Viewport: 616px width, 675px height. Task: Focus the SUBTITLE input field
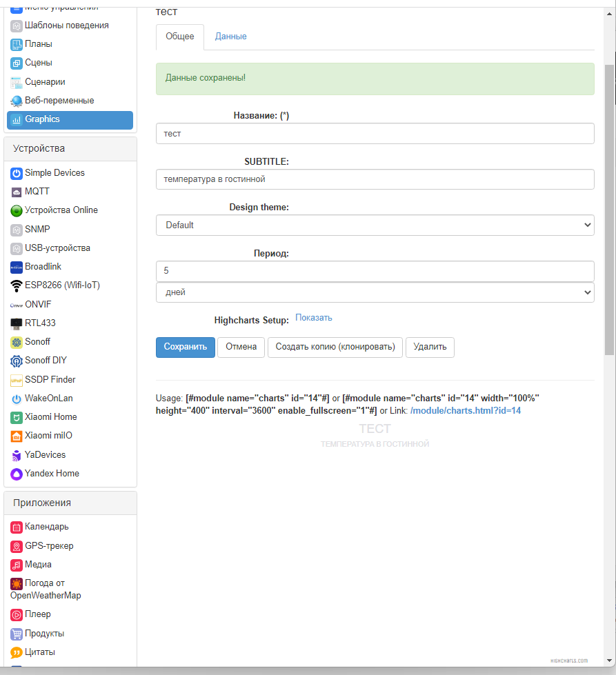375,179
